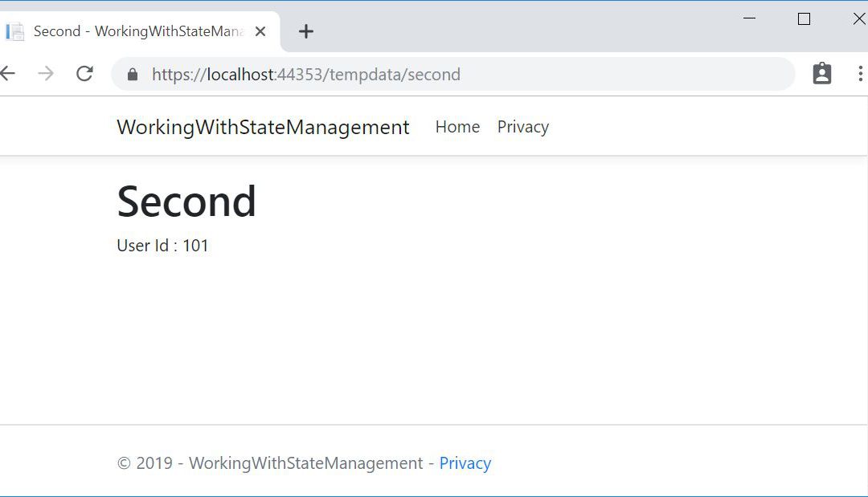
Task: Open the profile icon beside the address bar
Action: pos(821,74)
